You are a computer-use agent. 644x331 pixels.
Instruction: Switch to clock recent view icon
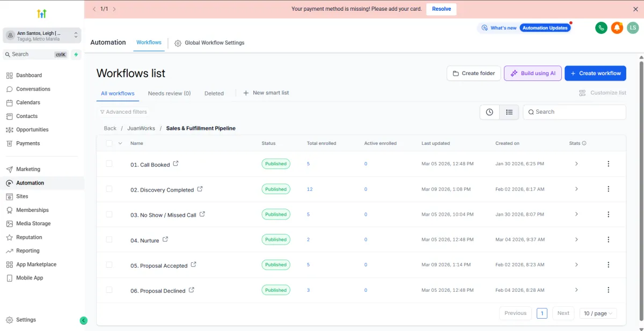point(489,112)
